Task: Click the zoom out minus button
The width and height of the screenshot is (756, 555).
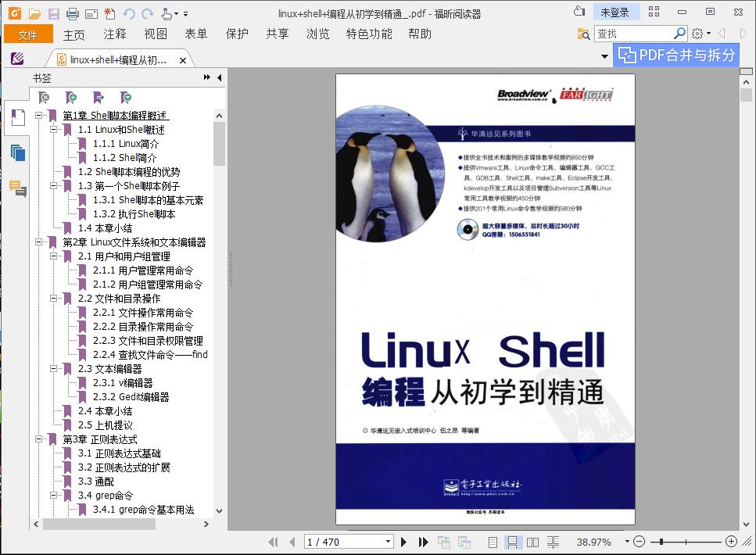Action: tap(639, 542)
